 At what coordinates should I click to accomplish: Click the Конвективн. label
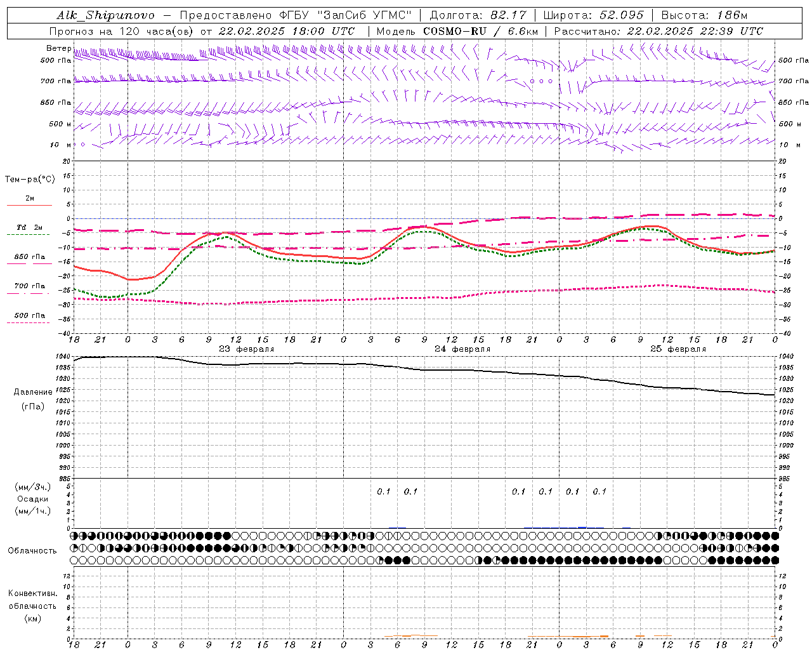tap(32, 594)
